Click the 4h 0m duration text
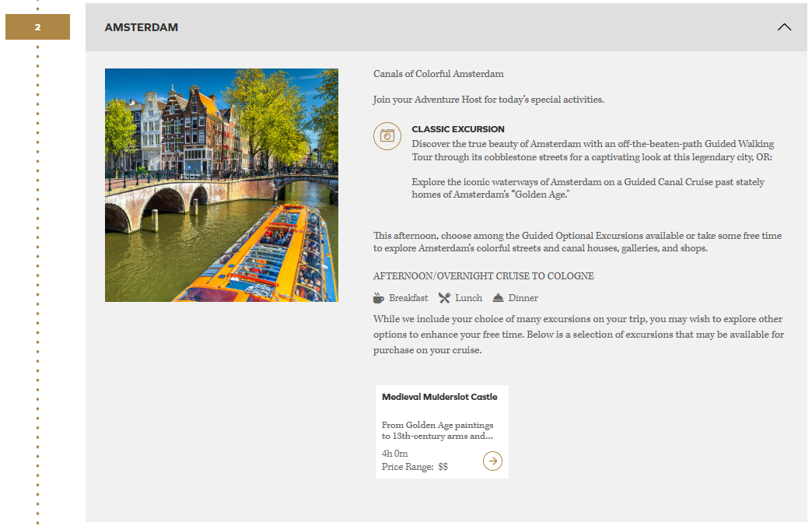 pos(395,454)
